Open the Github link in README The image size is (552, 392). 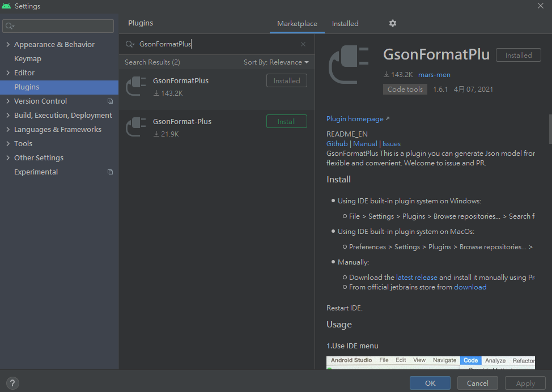(x=337, y=143)
